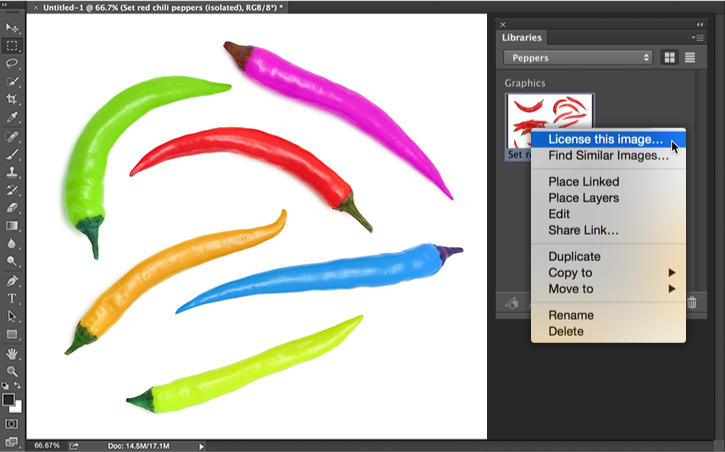Image resolution: width=725 pixels, height=452 pixels.
Task: Select the Zoom tool in toolbar
Action: (12, 371)
